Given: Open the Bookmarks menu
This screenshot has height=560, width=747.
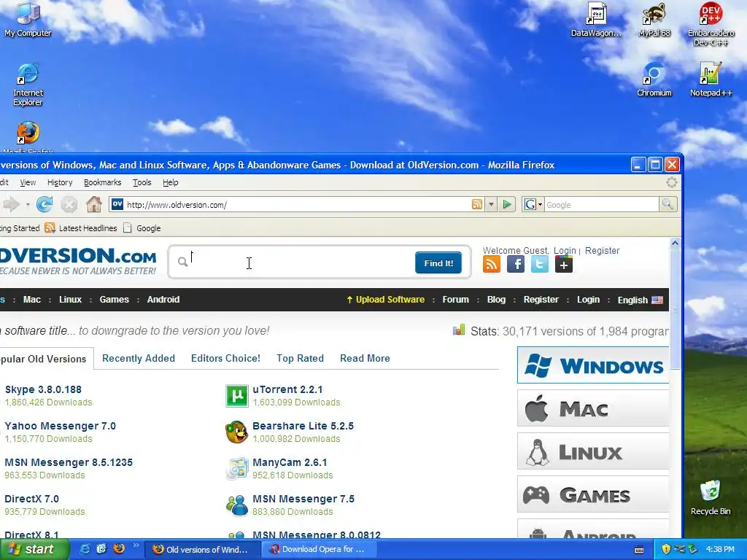Looking at the screenshot, I should coord(102,182).
